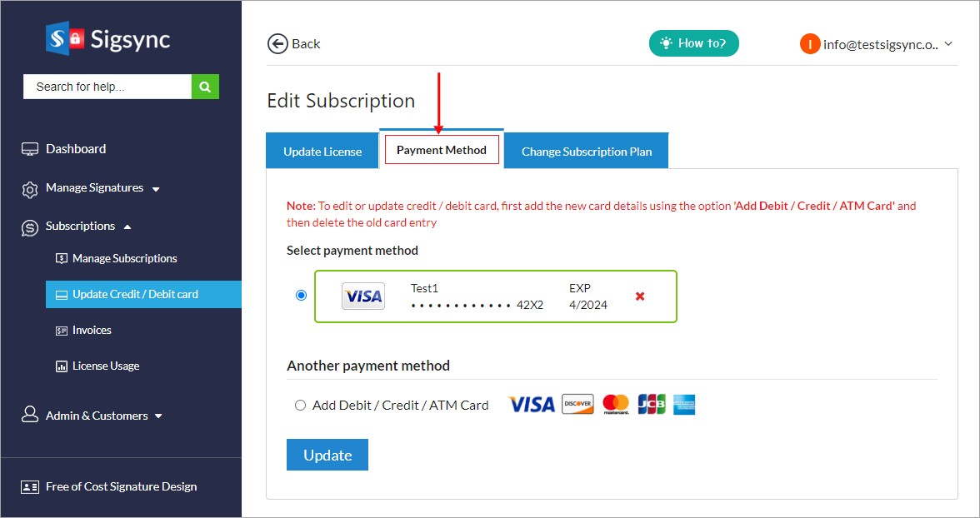
Task: Go to License Usage page
Action: (106, 366)
